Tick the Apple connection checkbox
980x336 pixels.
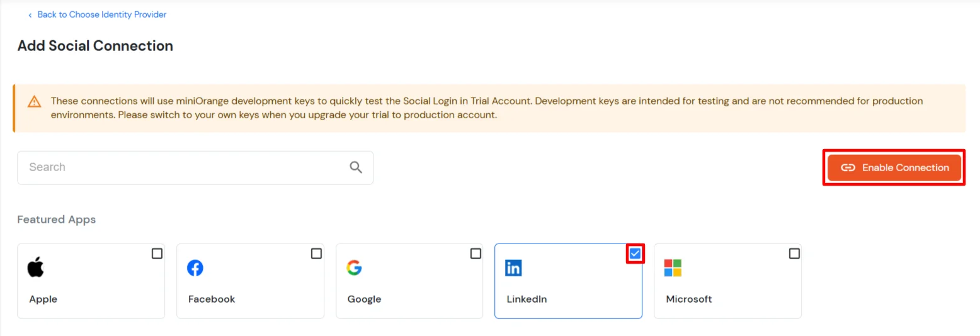[157, 254]
